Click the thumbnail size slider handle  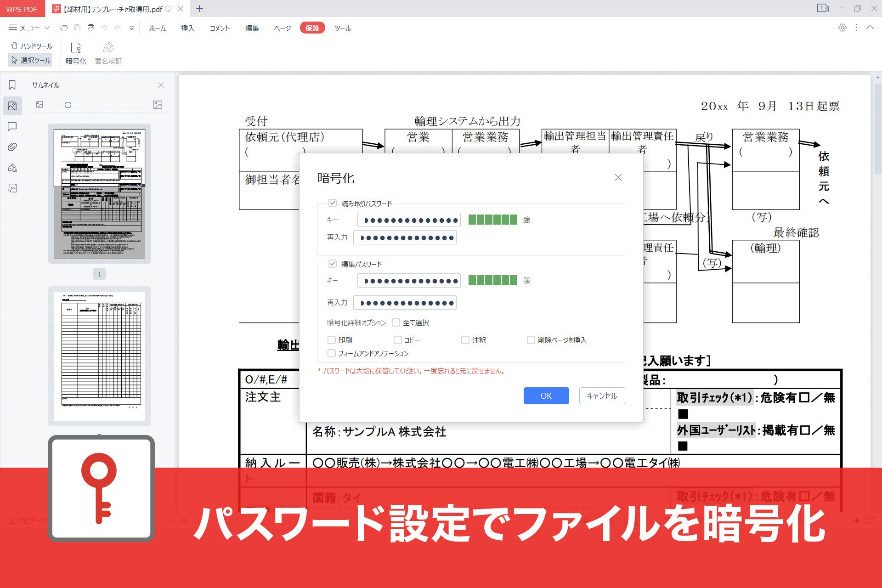[x=68, y=105]
